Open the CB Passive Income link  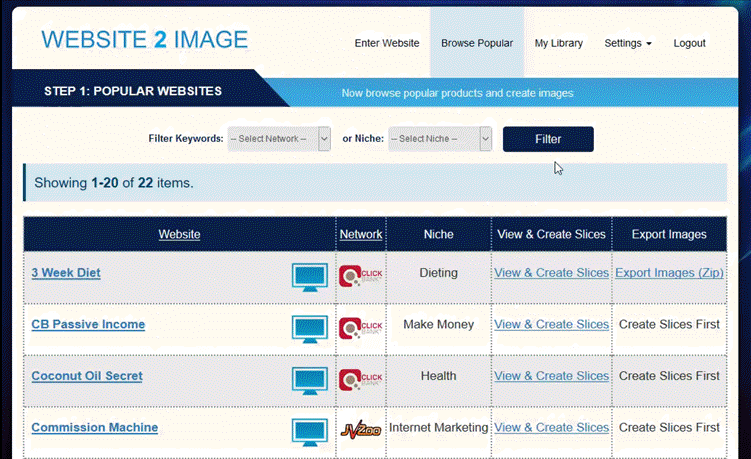coord(88,324)
